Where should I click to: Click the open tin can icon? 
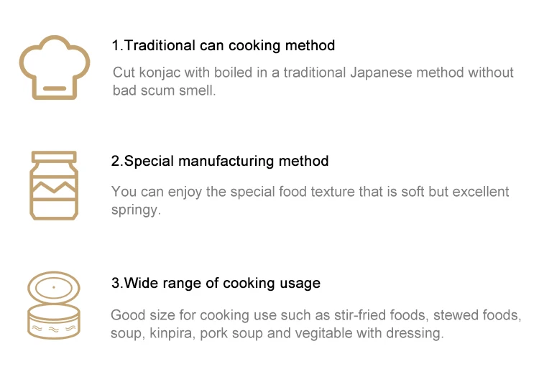(x=53, y=305)
